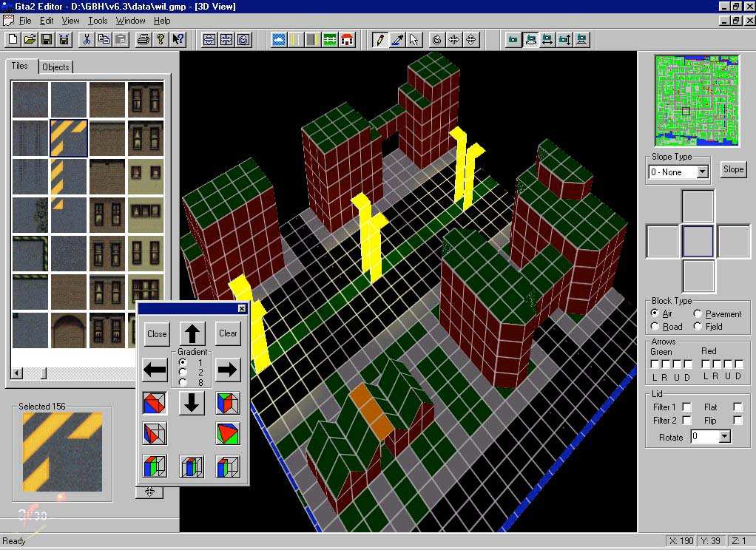Switch to the Objects tab
Viewport: 756px width, 550px height.
(x=55, y=67)
